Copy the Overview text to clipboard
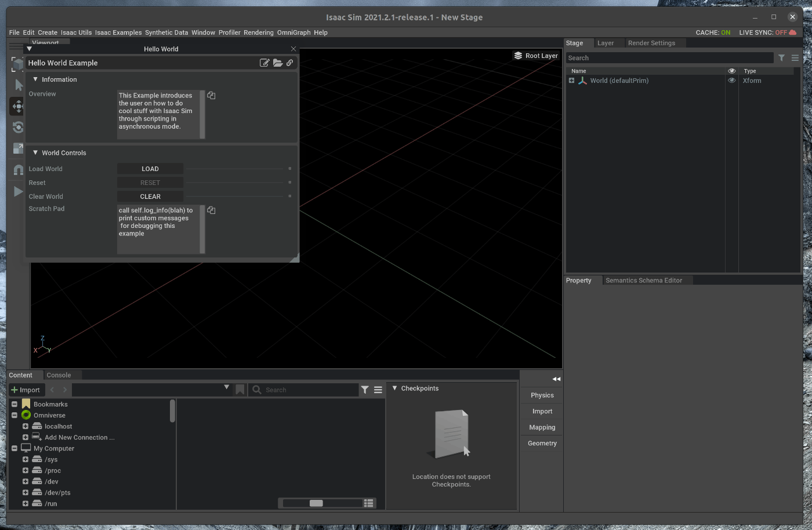 tap(211, 95)
